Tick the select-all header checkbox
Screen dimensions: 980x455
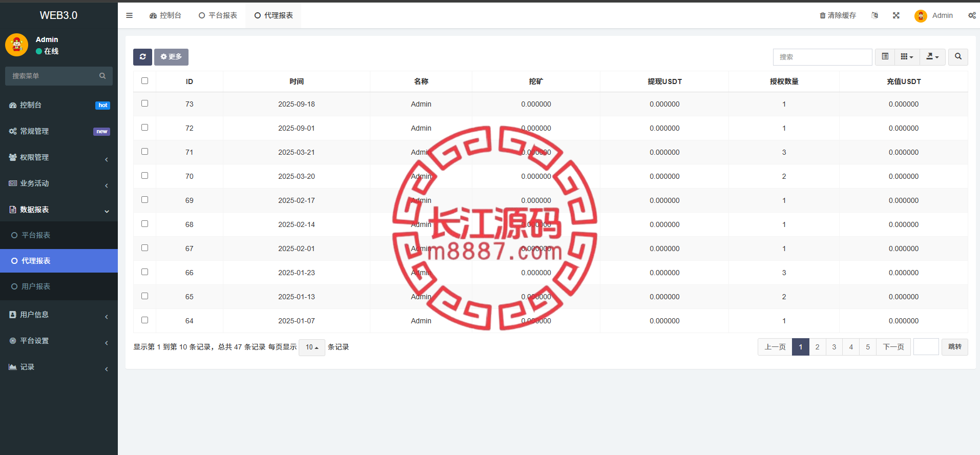[144, 81]
